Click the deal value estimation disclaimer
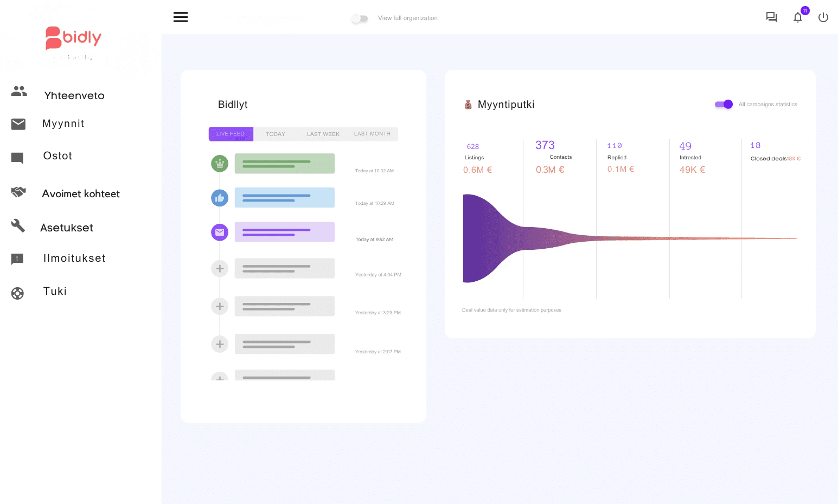The width and height of the screenshot is (838, 504). click(511, 310)
